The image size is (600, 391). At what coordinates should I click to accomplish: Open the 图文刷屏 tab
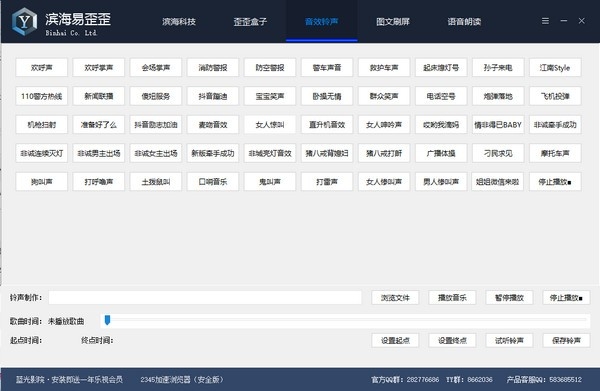tap(393, 22)
